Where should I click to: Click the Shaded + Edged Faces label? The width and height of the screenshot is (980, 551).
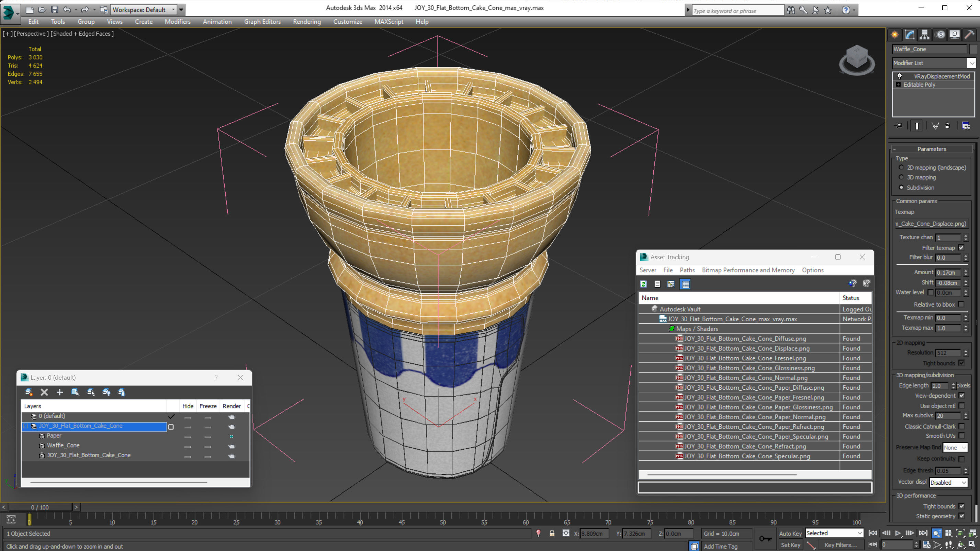click(82, 33)
